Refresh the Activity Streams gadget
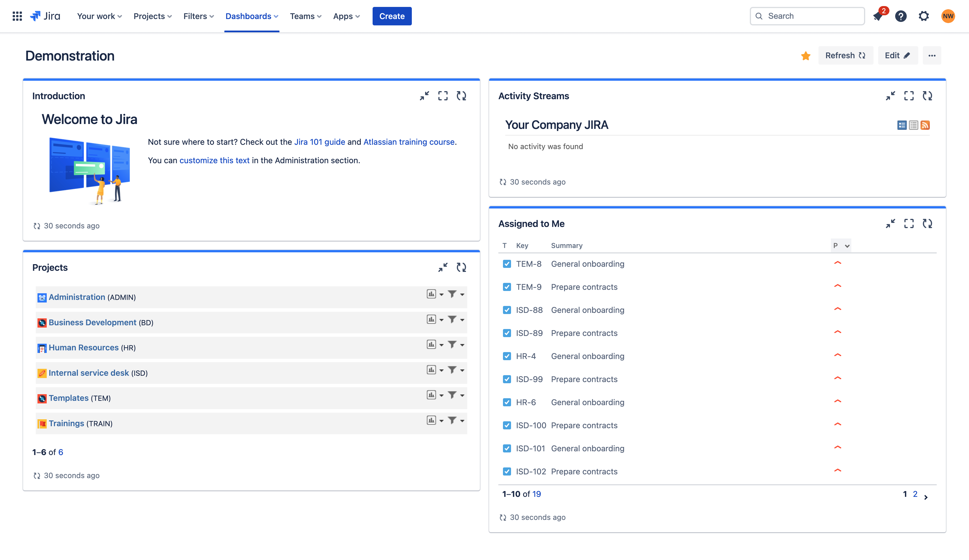This screenshot has height=560, width=969. [927, 96]
